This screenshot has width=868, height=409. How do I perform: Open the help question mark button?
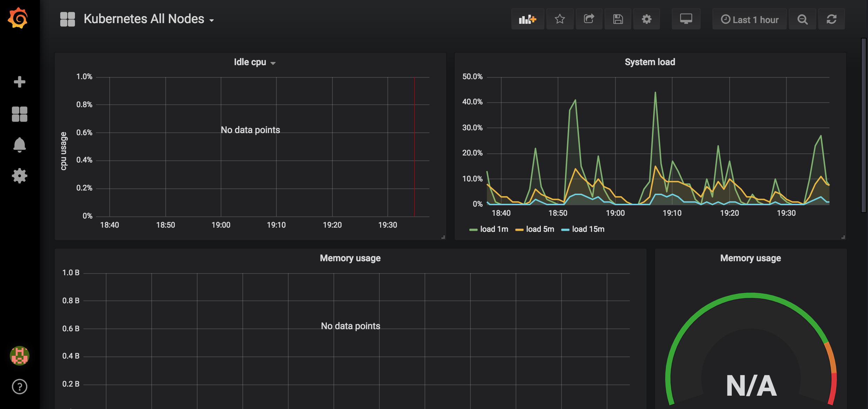pos(19,387)
